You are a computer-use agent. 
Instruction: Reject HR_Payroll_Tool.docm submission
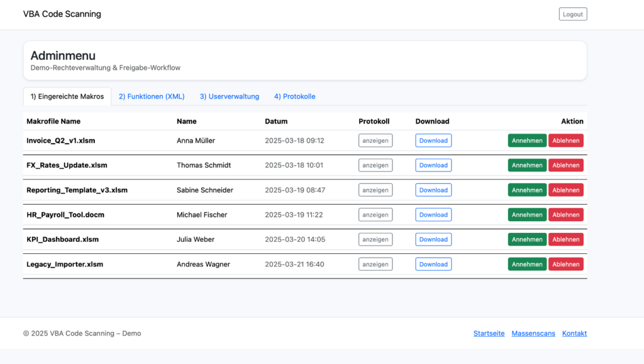(565, 215)
